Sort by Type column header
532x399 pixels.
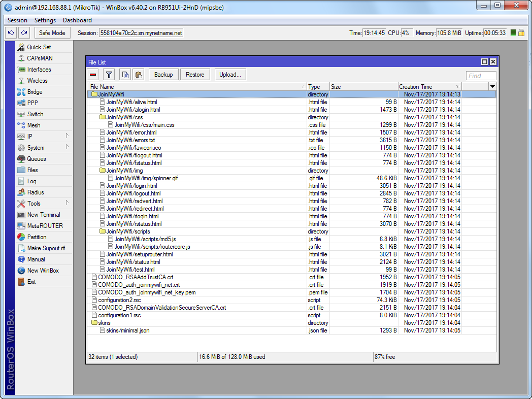coord(318,87)
